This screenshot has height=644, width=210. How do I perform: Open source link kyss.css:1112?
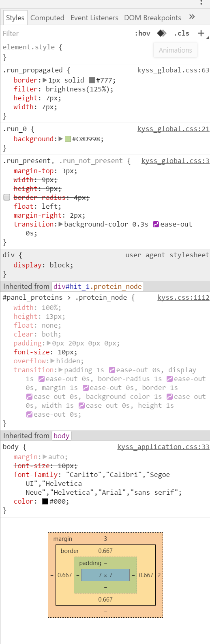pyautogui.click(x=183, y=297)
